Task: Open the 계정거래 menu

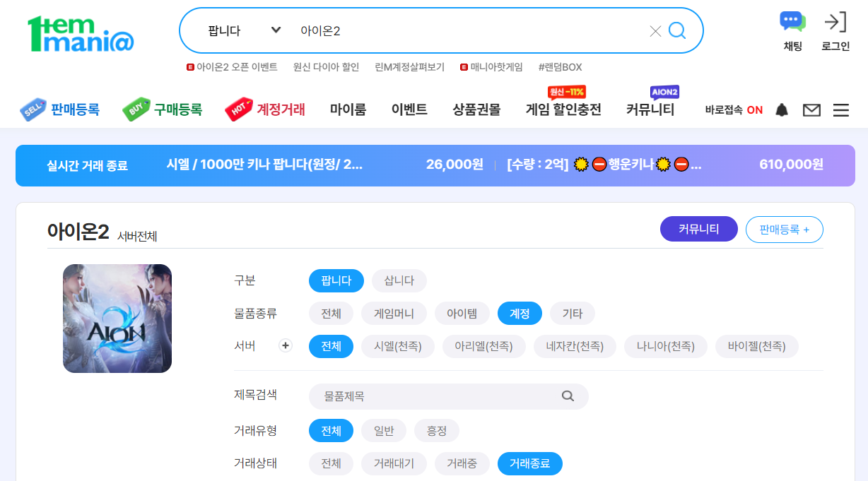Action: pos(266,109)
